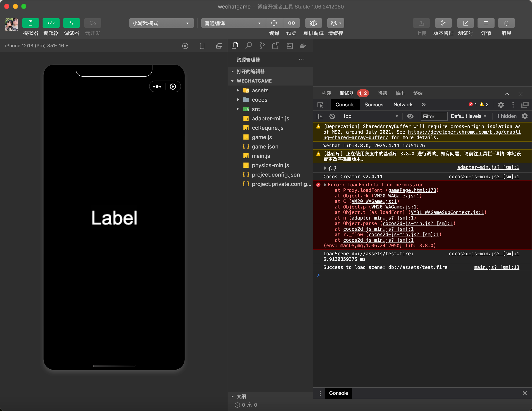Viewport: 532px width, 411px height.
Task: Open the real device debug icon
Action: pos(313,23)
